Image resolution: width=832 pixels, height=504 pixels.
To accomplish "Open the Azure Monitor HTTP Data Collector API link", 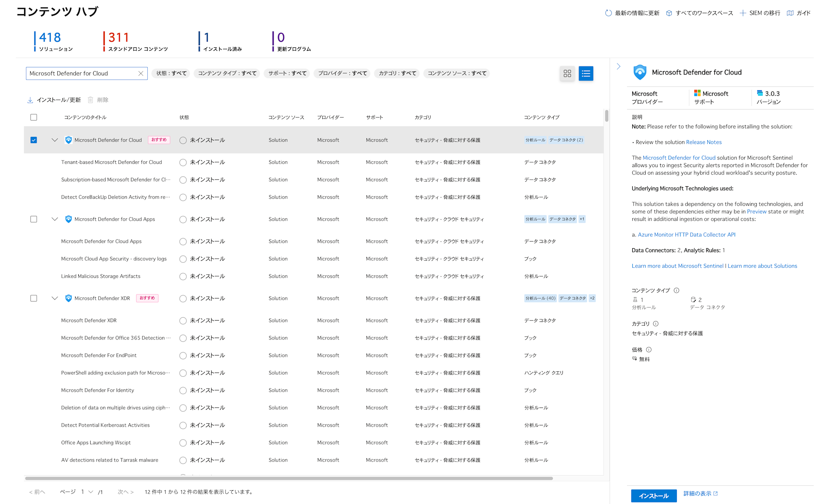I will tap(686, 235).
